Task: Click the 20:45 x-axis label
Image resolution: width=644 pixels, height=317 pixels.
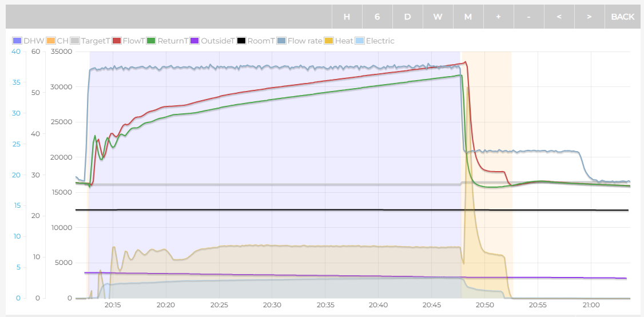Action: [x=431, y=306]
